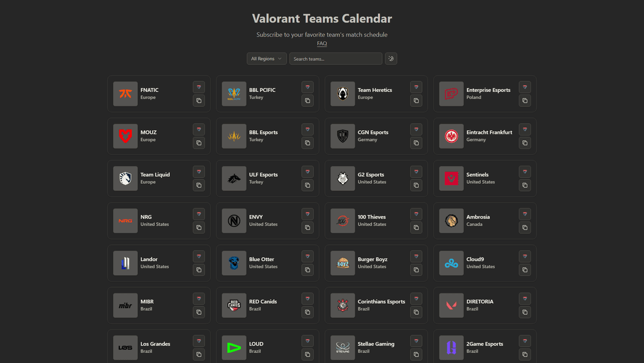Screen dimensions: 644x363
Task: Add Team Heretics schedule using calendar icon
Action: (x=416, y=87)
